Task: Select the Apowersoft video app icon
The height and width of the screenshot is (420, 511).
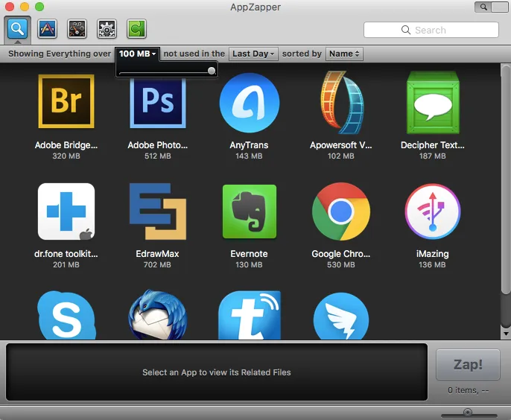Action: tap(341, 102)
